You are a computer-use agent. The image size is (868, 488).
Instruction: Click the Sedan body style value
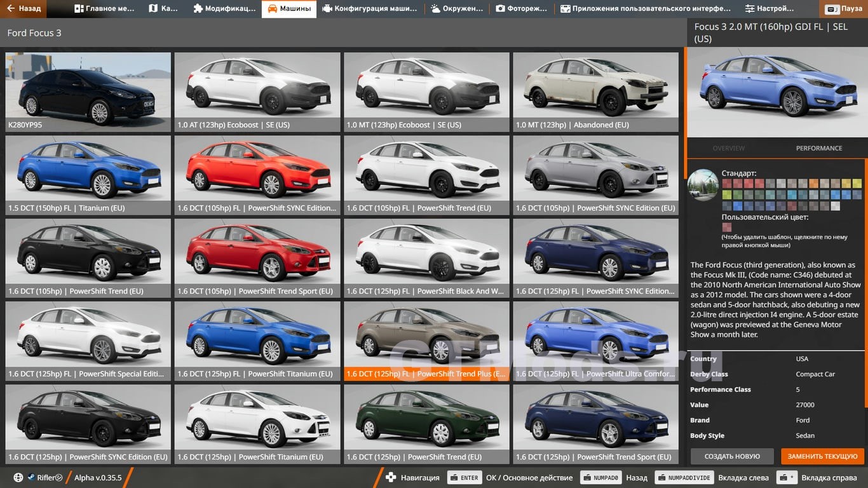coord(805,436)
